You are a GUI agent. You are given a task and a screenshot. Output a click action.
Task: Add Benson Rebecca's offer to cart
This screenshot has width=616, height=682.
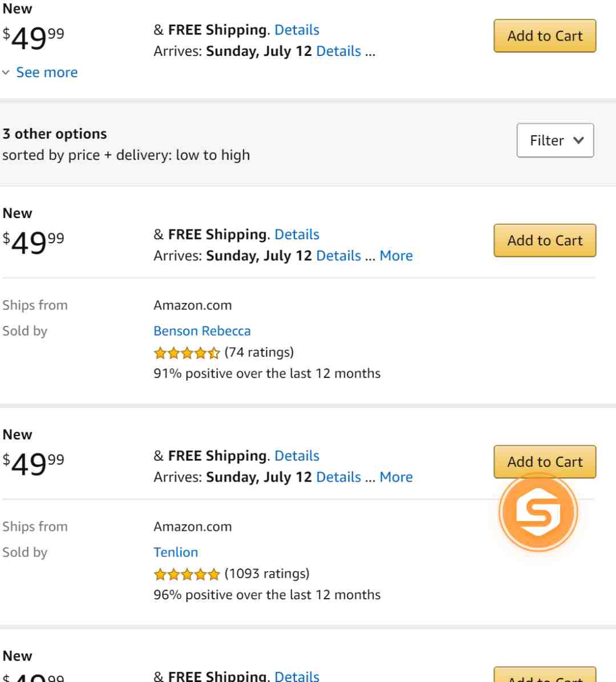[545, 240]
